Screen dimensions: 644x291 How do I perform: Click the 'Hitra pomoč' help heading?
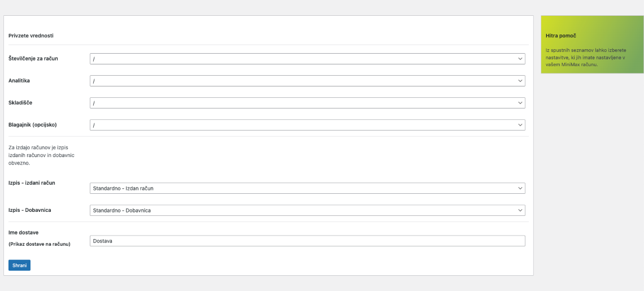(x=561, y=36)
